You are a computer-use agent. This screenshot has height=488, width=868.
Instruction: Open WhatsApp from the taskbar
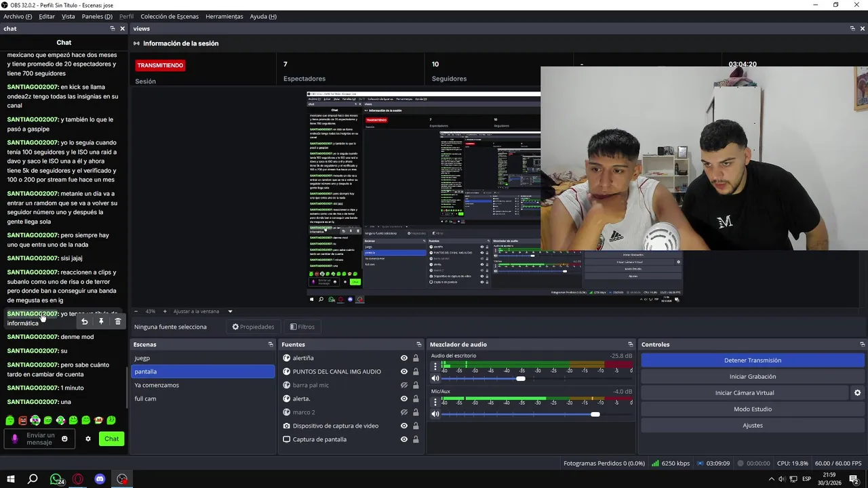56,479
